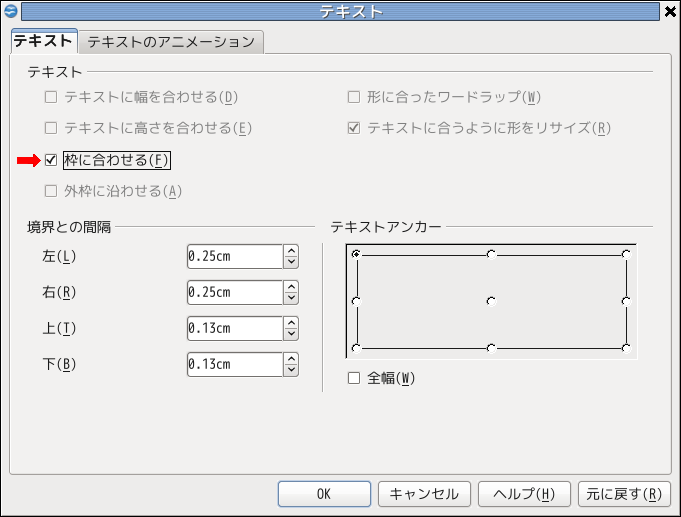
Task: Toggle the 枠に合わせる(F) checkbox
Action: [x=51, y=160]
